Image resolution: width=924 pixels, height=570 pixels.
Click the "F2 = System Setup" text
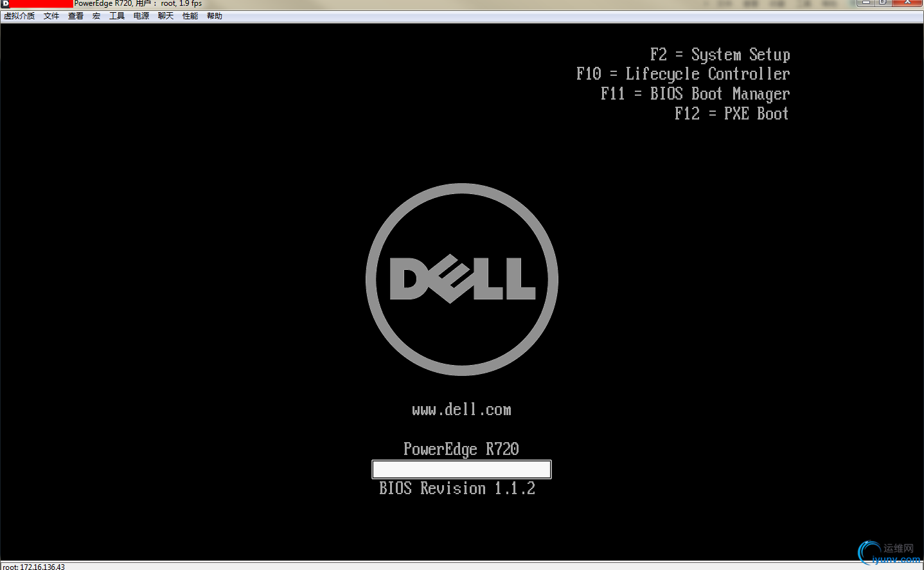720,55
